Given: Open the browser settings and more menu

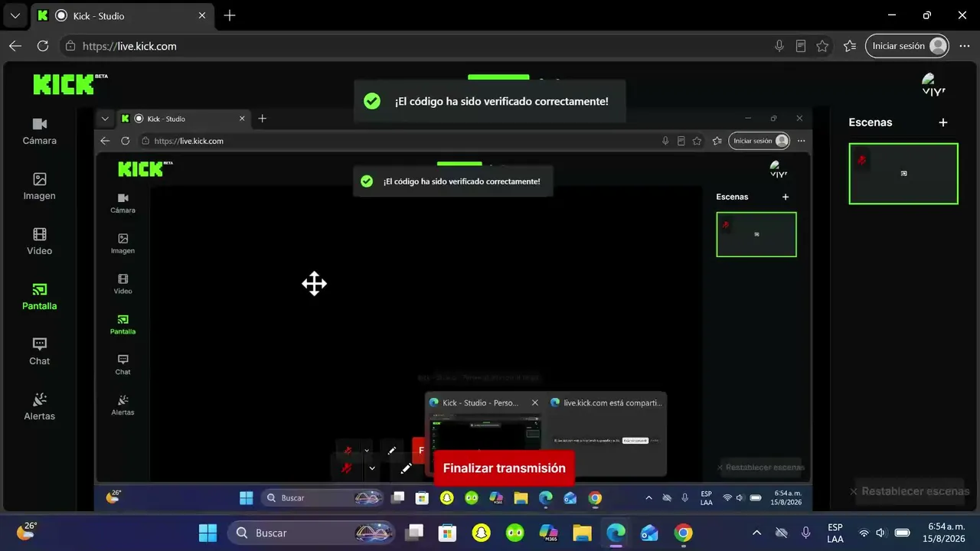Looking at the screenshot, I should 964,46.
